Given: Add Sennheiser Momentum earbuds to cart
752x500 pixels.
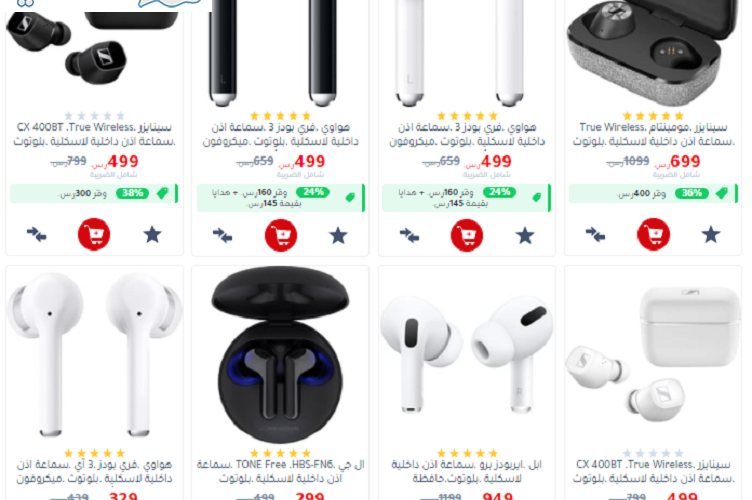Looking at the screenshot, I should coord(653,234).
